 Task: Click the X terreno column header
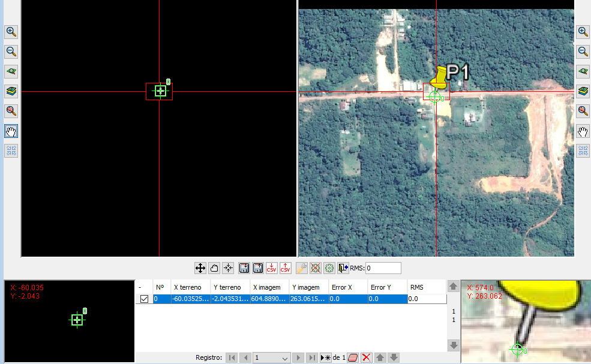point(190,287)
